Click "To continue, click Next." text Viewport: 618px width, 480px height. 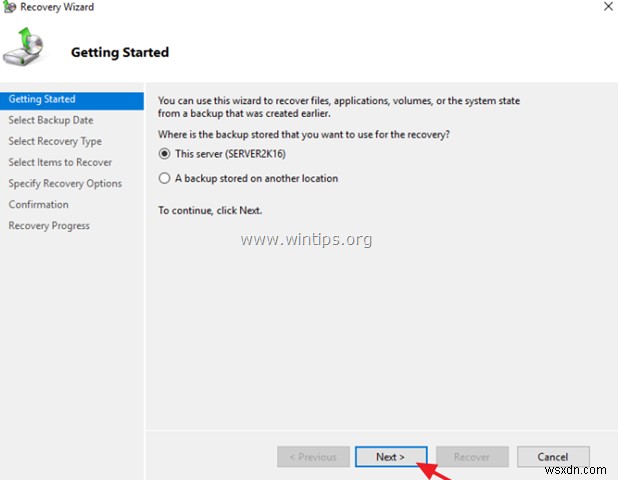click(x=210, y=210)
